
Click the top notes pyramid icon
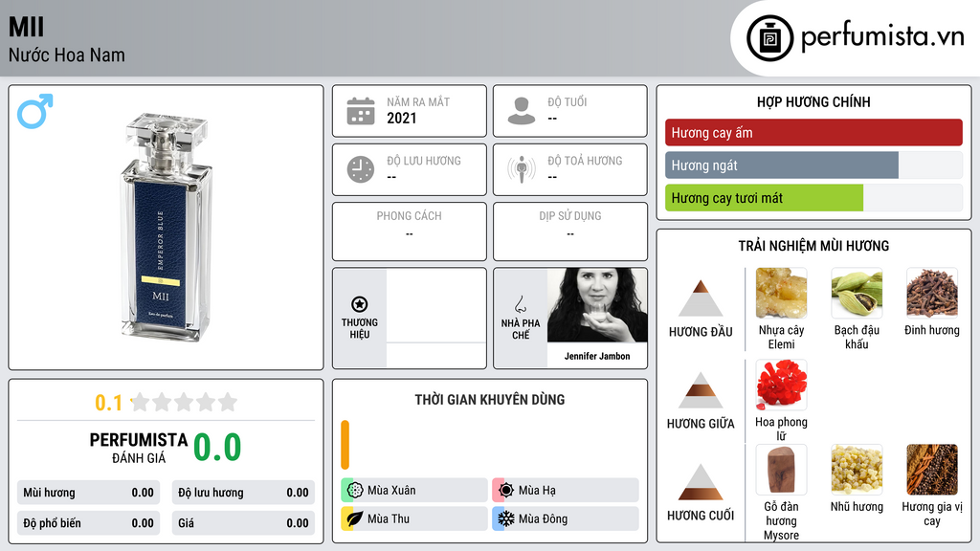701,298
